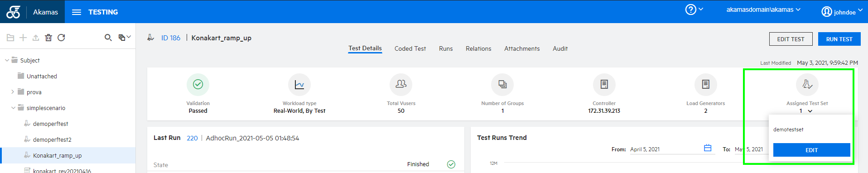Open the From date calendar picker
Screen dimensions: 868x173
click(x=708, y=148)
